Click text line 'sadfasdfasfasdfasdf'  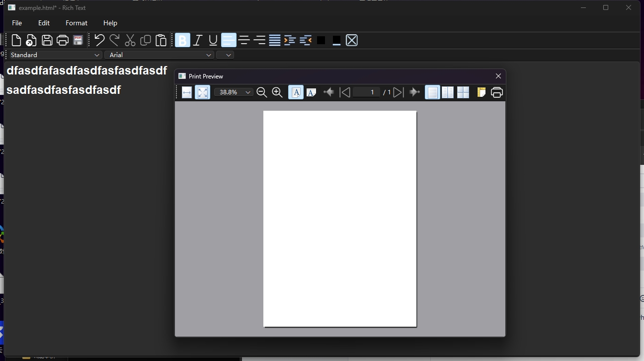64,90
